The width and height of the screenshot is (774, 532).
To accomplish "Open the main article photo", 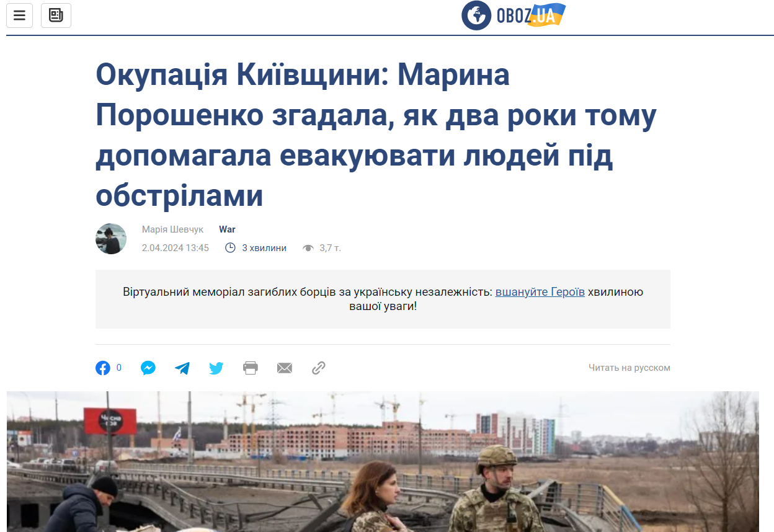I will coord(383,461).
